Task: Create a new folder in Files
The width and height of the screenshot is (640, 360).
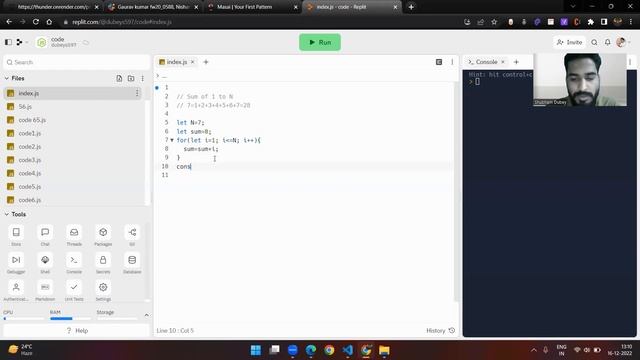Action: click(131, 78)
